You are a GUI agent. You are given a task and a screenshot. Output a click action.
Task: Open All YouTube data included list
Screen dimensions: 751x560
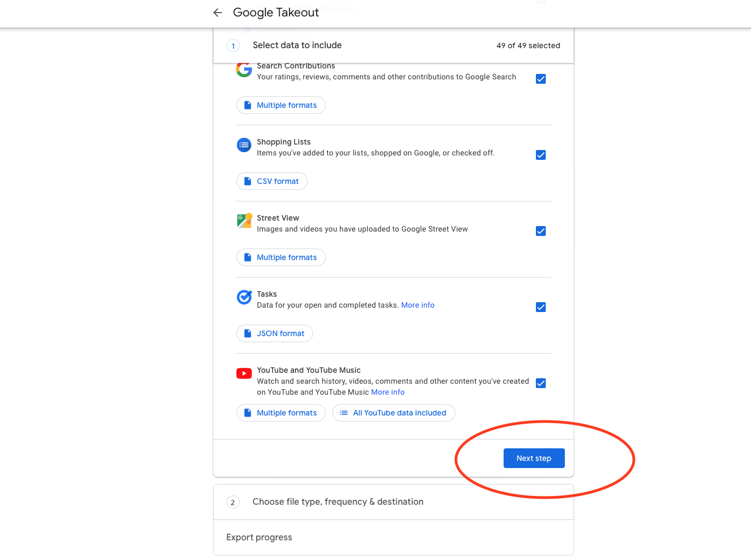click(394, 413)
